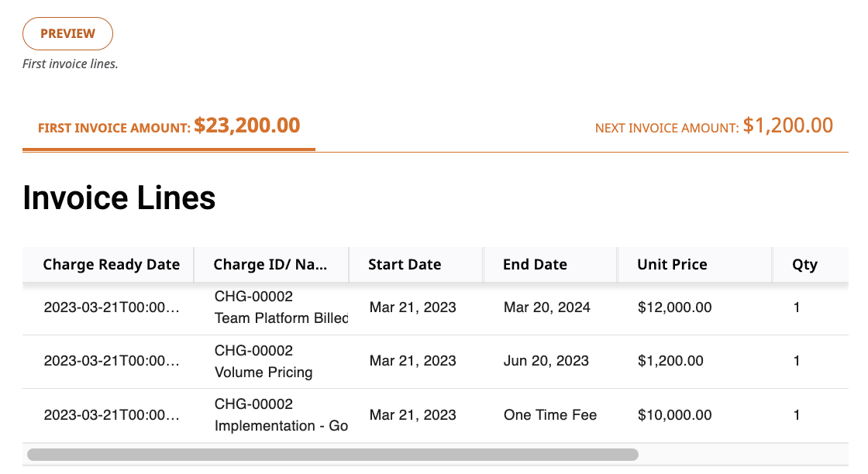Click the $1,200.00 unit price cell
Screen dimensions: 868x474
(x=670, y=361)
